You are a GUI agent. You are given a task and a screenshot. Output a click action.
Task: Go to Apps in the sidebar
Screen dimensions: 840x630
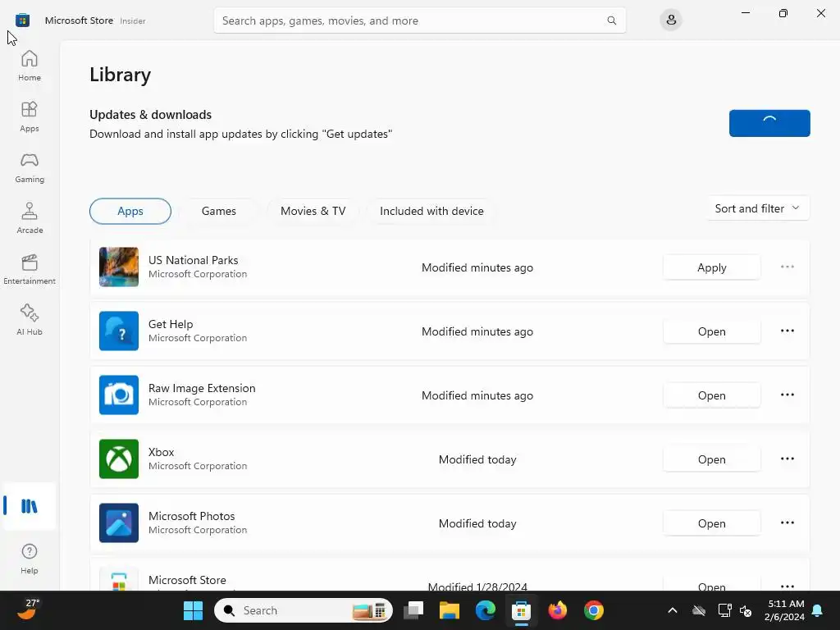point(30,116)
